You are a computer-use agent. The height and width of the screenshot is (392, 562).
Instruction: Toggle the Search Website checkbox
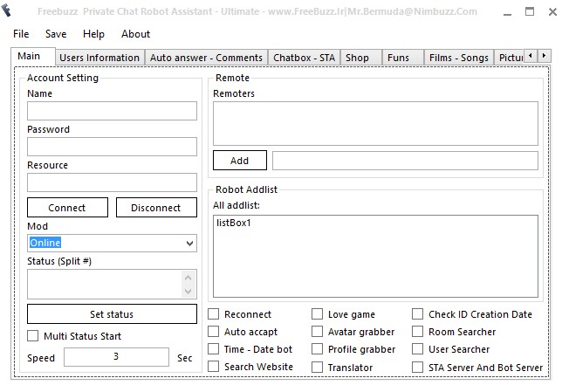pyautogui.click(x=213, y=367)
